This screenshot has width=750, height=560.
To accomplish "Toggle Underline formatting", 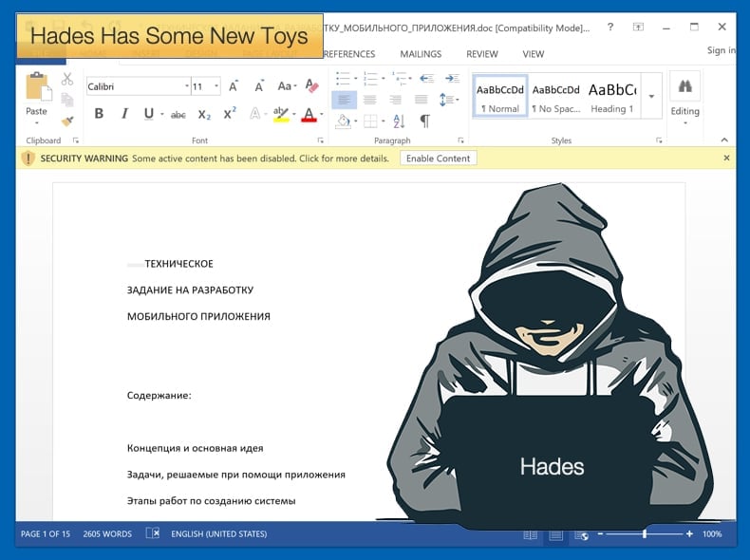I will 149,113.
